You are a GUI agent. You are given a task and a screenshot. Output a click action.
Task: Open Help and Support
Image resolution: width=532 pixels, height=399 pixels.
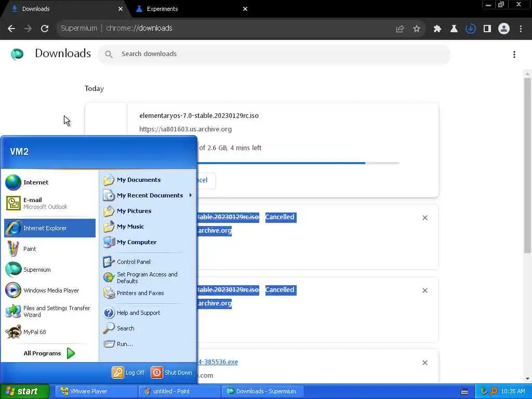(x=148, y=313)
